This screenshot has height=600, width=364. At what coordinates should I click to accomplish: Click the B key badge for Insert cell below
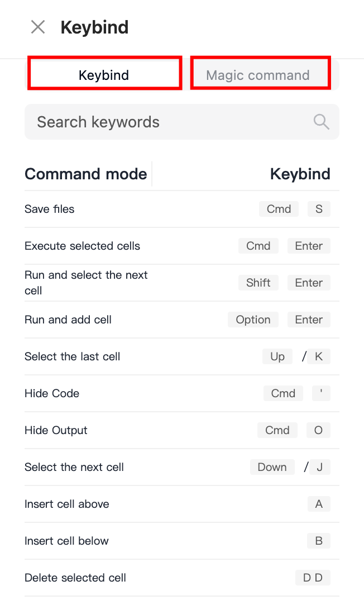[x=319, y=541]
